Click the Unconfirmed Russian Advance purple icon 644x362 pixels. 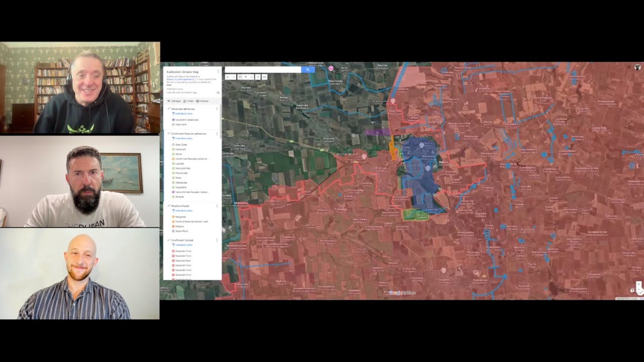coord(174,192)
